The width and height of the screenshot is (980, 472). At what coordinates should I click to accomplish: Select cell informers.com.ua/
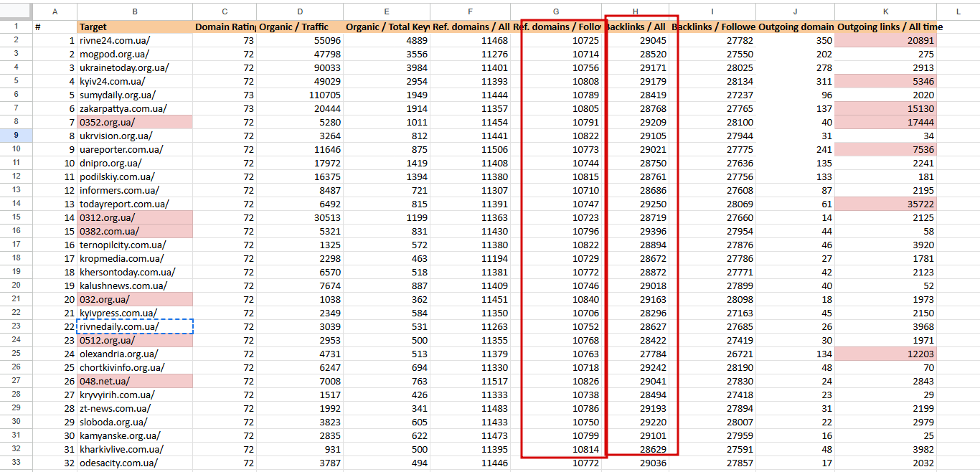pyautogui.click(x=135, y=190)
